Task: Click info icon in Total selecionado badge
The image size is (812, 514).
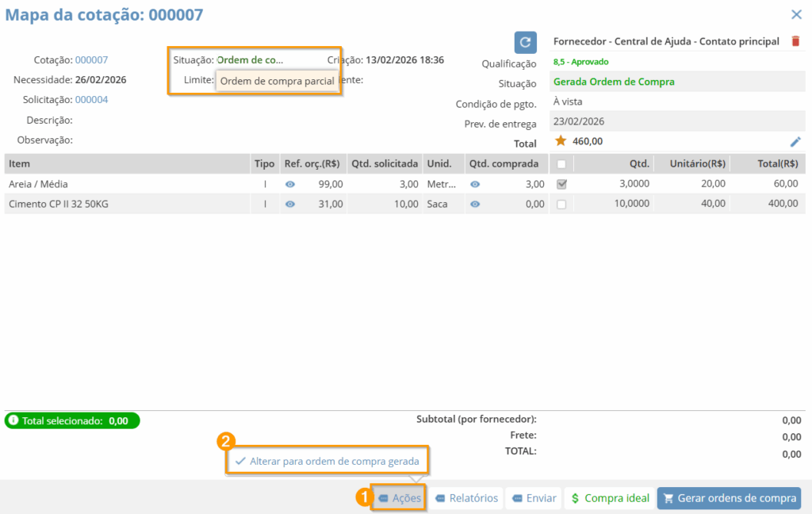Action: 13,420
